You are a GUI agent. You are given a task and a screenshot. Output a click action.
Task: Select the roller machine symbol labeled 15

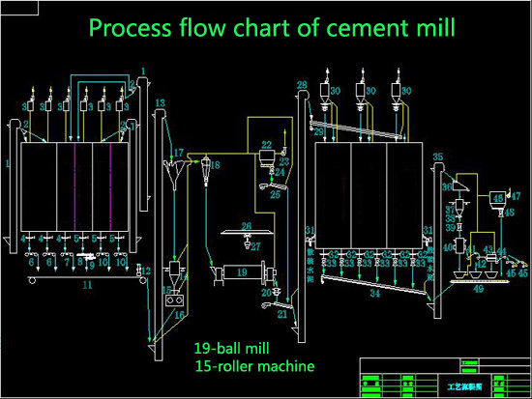(174, 300)
